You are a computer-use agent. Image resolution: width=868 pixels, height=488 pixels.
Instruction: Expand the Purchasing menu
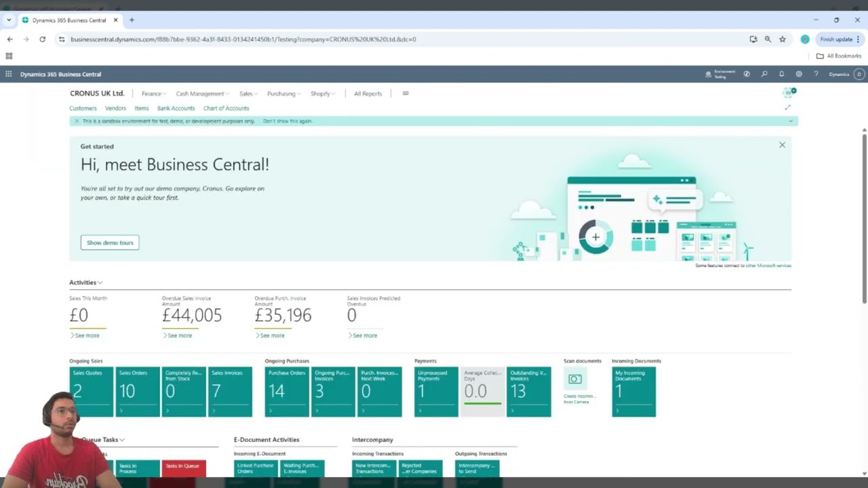(283, 94)
